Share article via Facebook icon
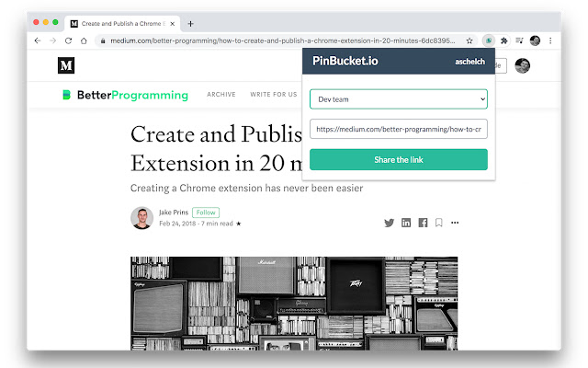The image size is (588, 368). click(423, 223)
